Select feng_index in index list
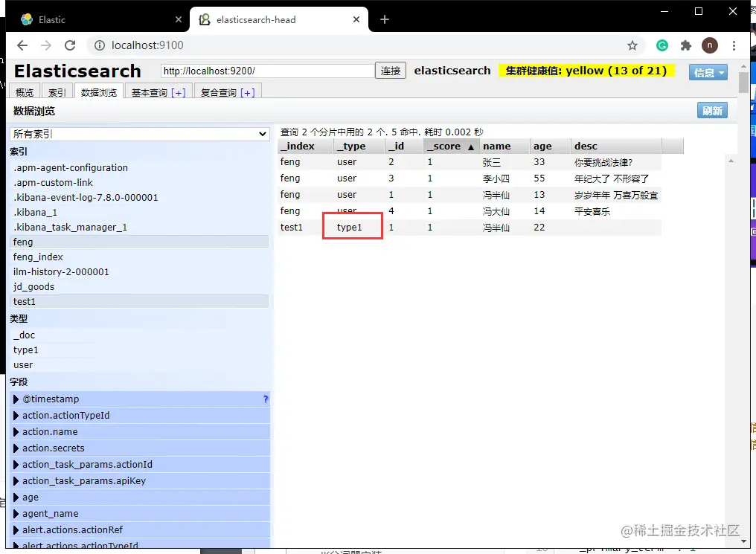This screenshot has width=756, height=554. 139,257
